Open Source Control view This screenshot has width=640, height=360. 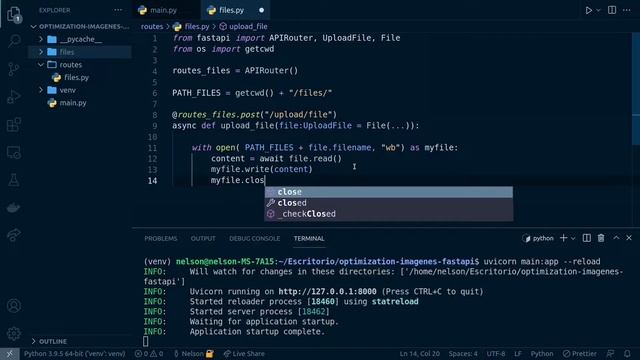(14, 69)
